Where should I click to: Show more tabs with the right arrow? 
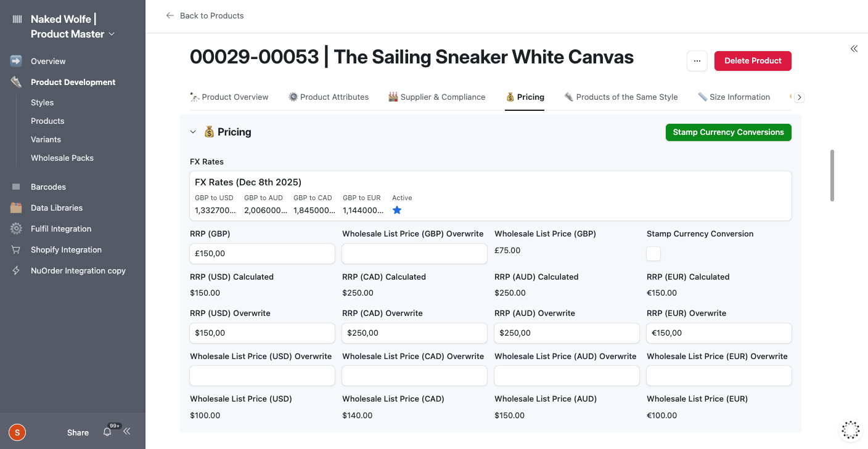[x=800, y=97]
